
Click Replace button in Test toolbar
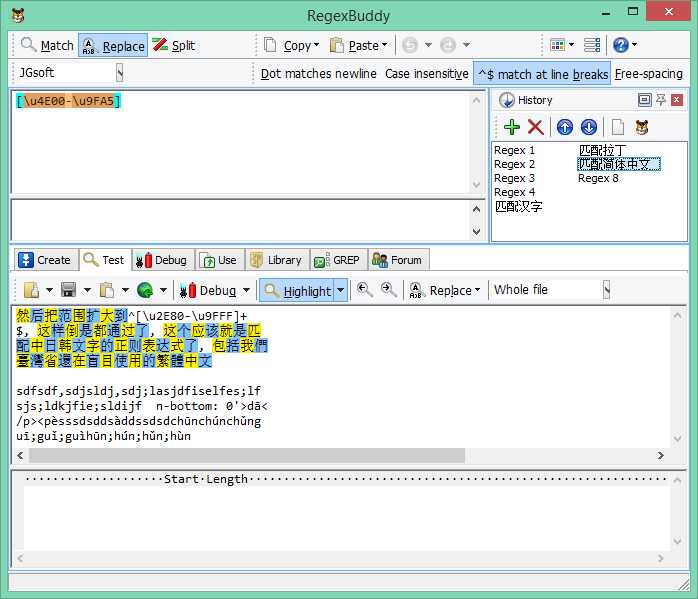[444, 290]
